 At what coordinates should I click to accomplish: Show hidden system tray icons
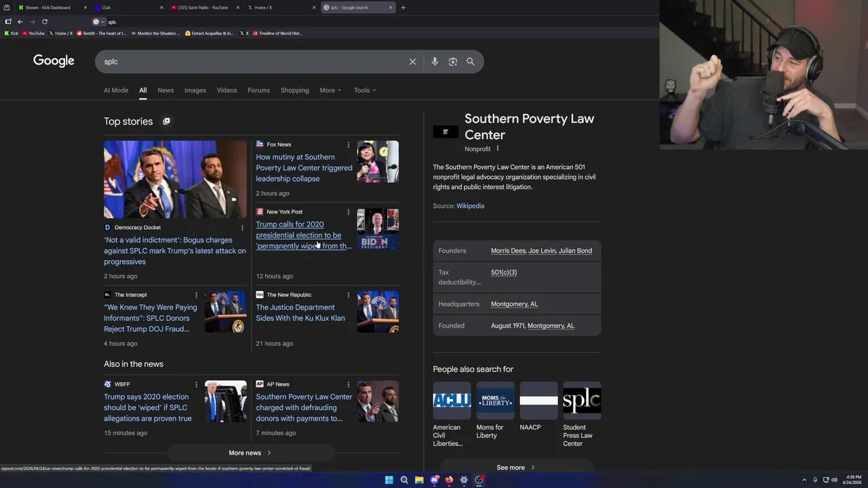pos(804,480)
